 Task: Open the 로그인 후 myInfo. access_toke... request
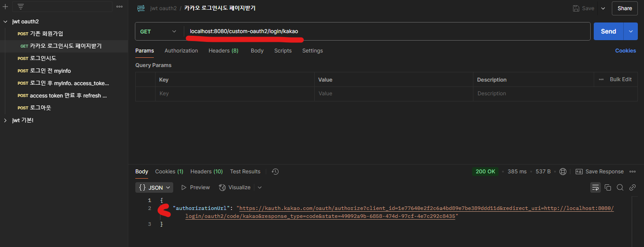(x=64, y=83)
